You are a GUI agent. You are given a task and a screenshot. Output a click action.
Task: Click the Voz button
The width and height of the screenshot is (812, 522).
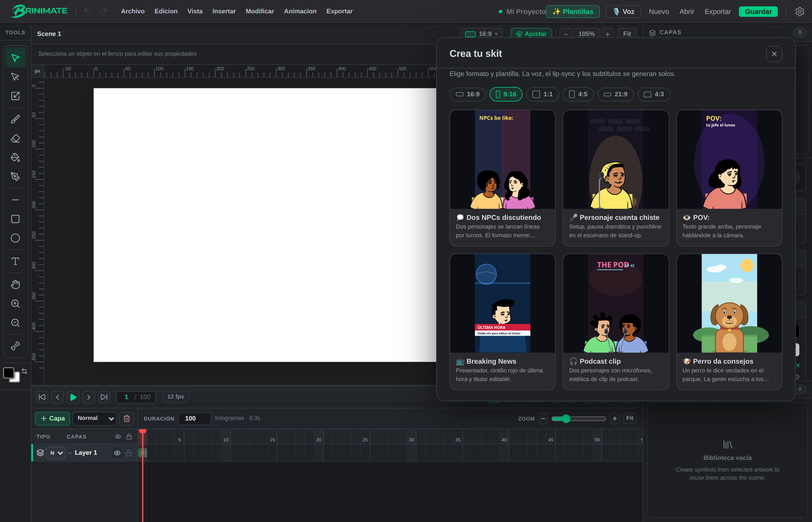coord(623,12)
